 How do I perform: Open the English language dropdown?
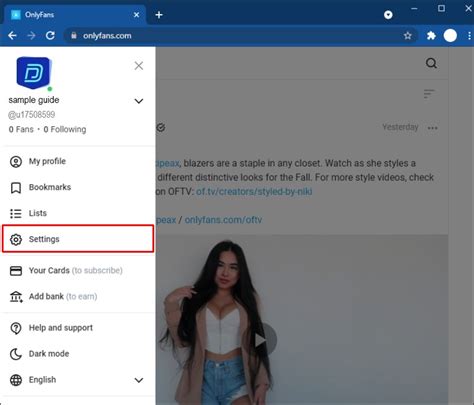78,380
